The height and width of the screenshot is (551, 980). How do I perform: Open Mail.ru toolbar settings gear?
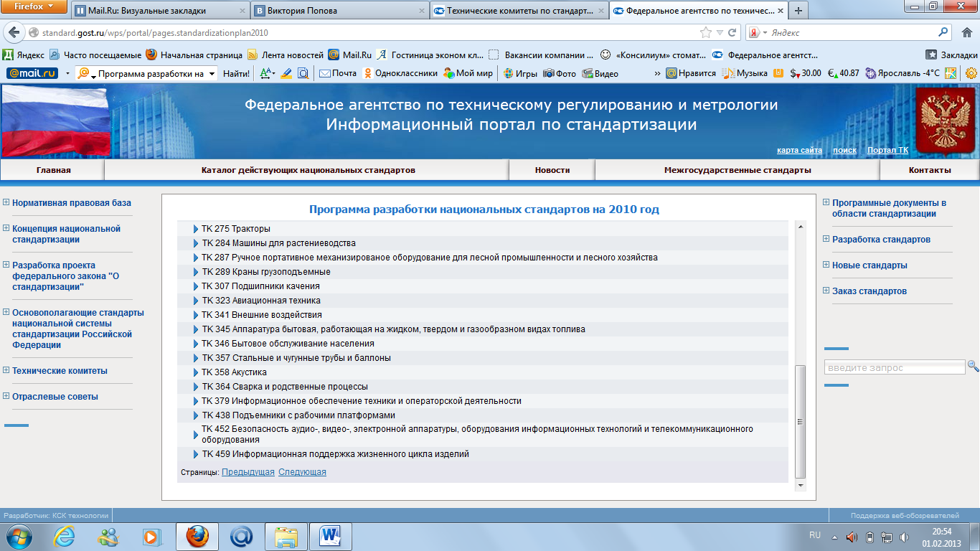click(971, 73)
